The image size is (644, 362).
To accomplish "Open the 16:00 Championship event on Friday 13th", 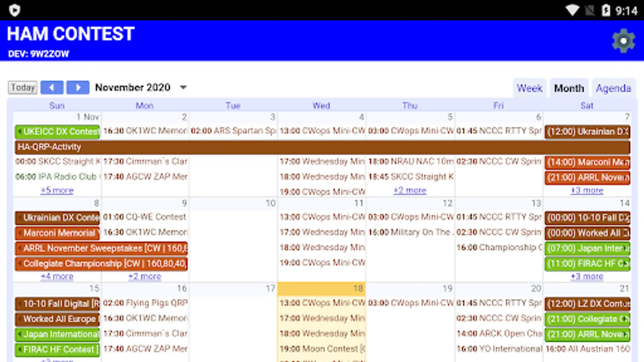I will click(499, 247).
